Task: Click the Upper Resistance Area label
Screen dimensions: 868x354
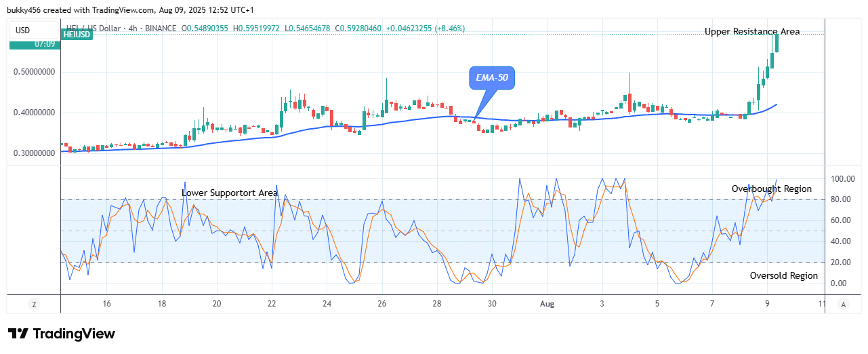Action: 752,31
